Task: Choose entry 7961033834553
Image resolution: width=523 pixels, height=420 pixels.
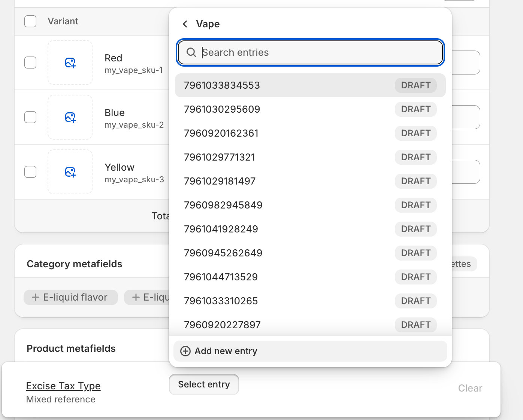Action: [222, 85]
